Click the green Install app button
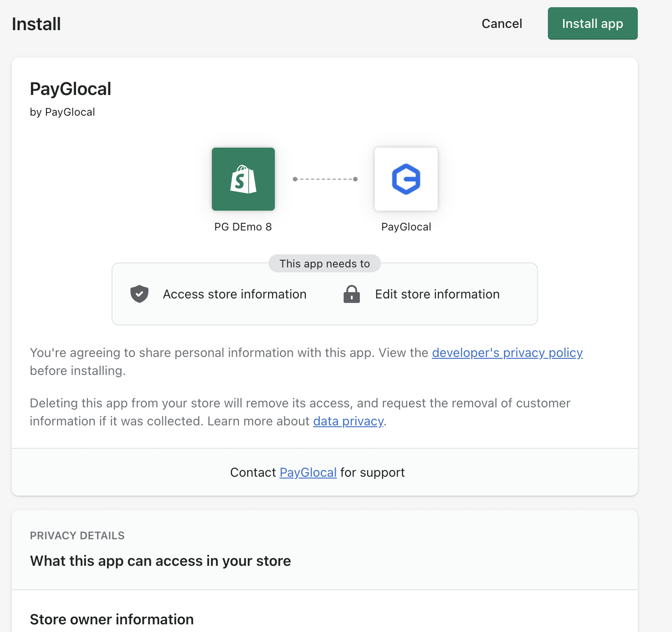672x632 pixels. click(592, 23)
